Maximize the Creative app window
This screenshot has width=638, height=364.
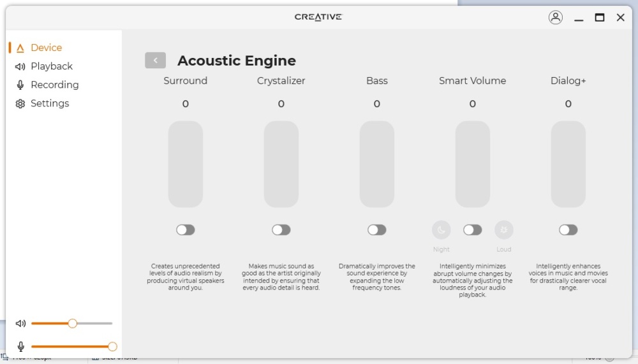[x=599, y=17]
